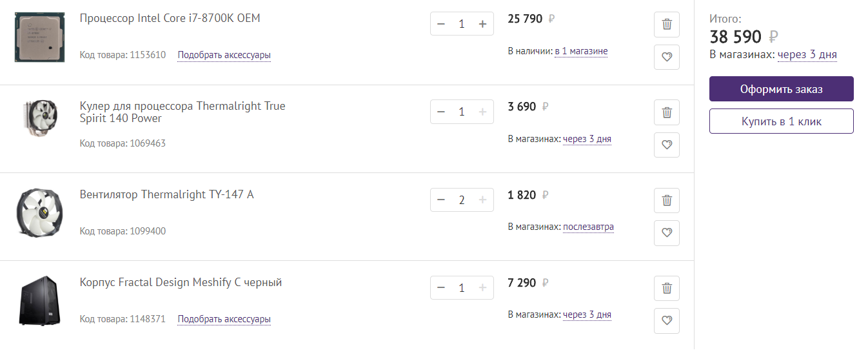
Task: Open the Intel Core i7-8700K product thumbnail
Action: [x=35, y=37]
